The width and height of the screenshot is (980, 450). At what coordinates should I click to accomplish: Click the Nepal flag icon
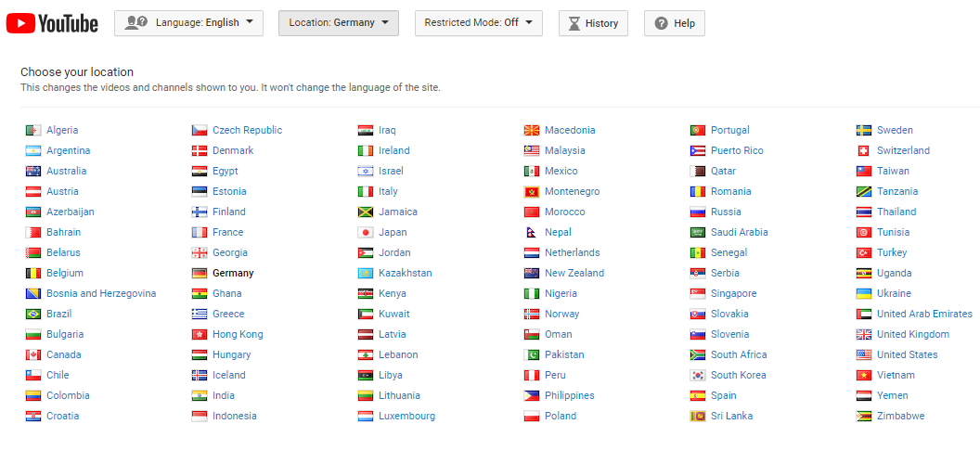[x=532, y=233]
